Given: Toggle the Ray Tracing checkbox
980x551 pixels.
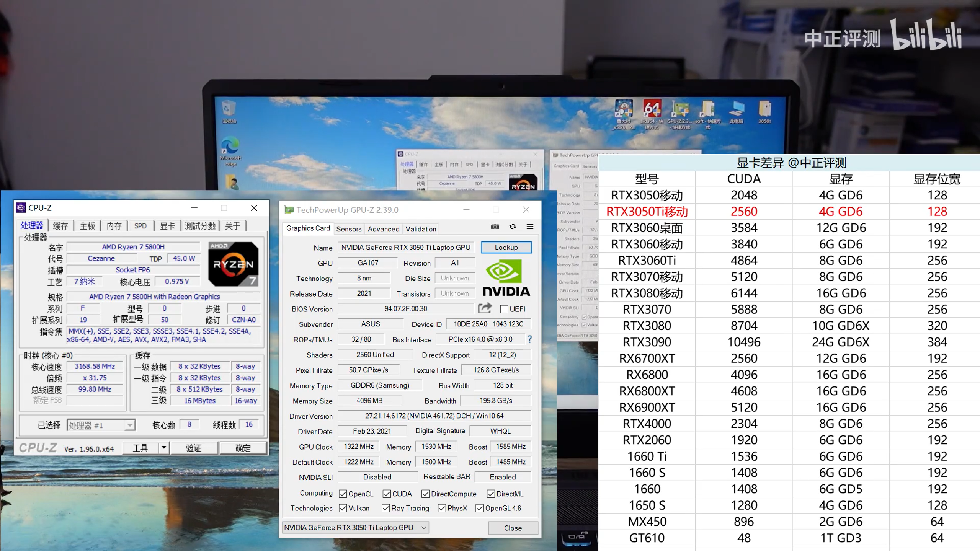Looking at the screenshot, I should [x=385, y=508].
